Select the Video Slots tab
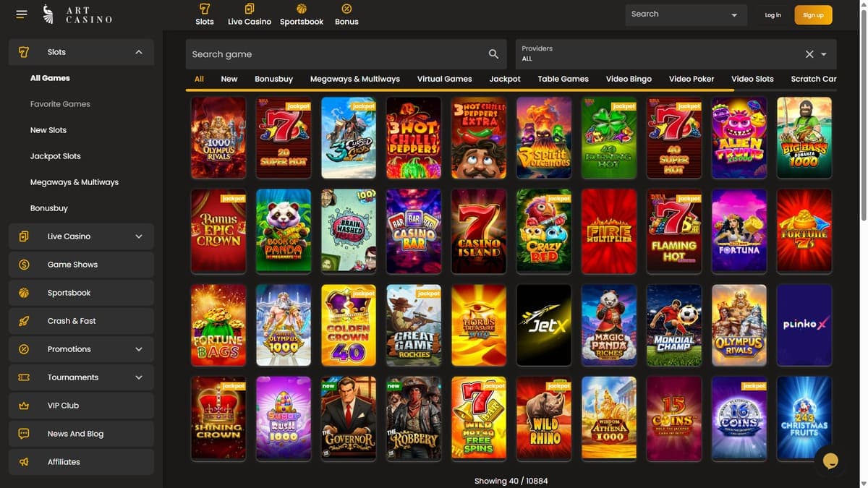This screenshot has height=488, width=868. point(752,79)
